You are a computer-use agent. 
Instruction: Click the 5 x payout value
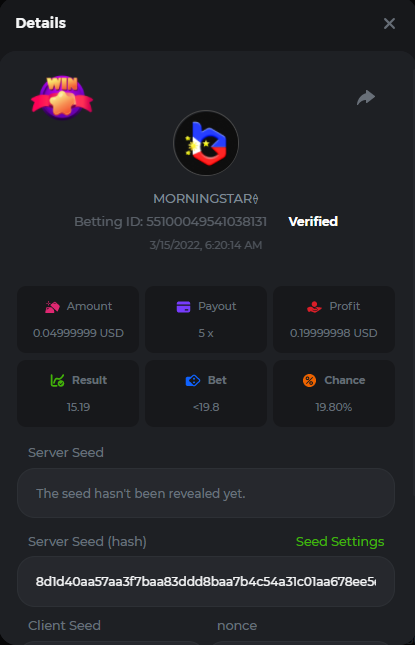tap(206, 333)
